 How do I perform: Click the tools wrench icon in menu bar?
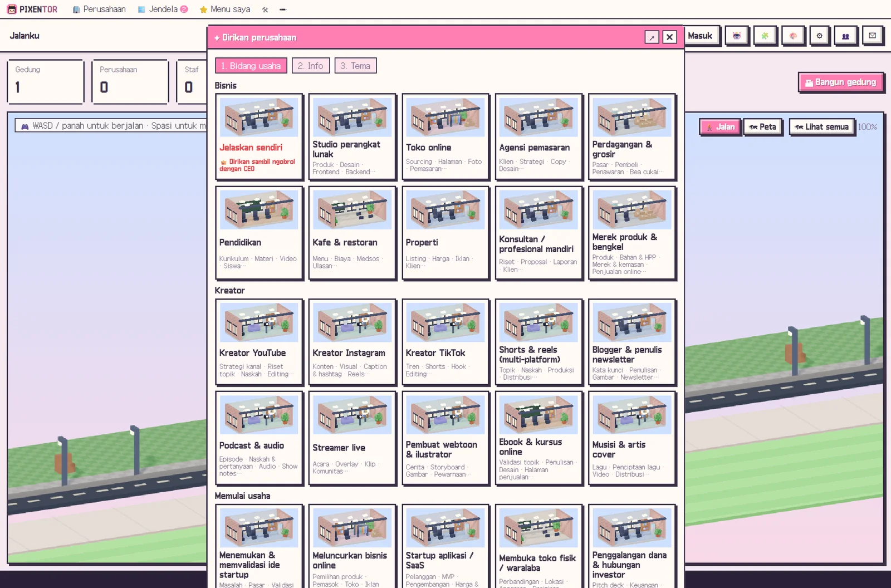click(265, 9)
